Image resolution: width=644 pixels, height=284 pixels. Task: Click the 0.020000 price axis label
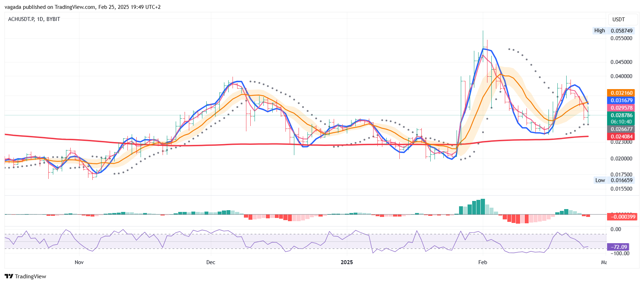click(x=621, y=159)
